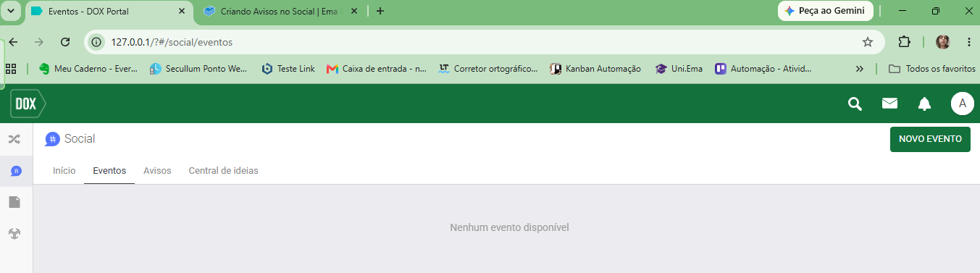
Task: Open the cube icon in the sidebar
Action: point(14,234)
